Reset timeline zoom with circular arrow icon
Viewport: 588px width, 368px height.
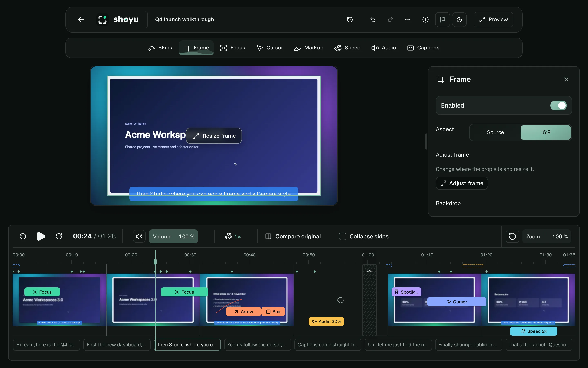click(x=512, y=236)
